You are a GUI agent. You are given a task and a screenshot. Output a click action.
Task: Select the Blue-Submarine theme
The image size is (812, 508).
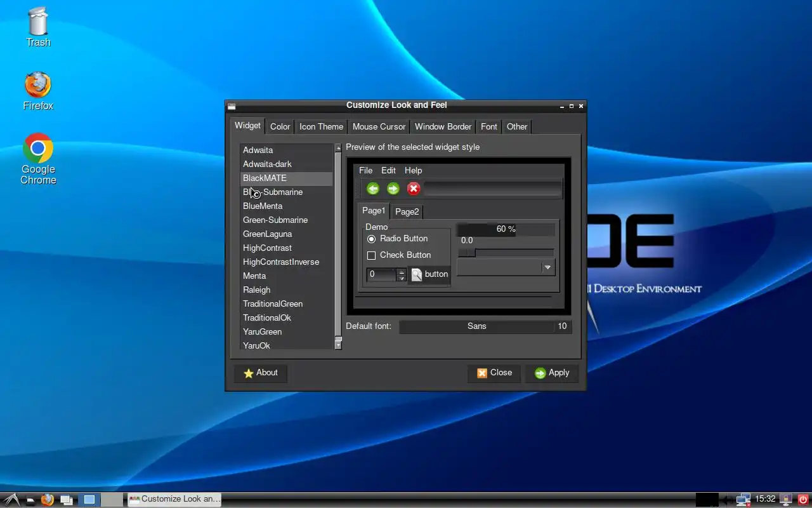click(286, 192)
